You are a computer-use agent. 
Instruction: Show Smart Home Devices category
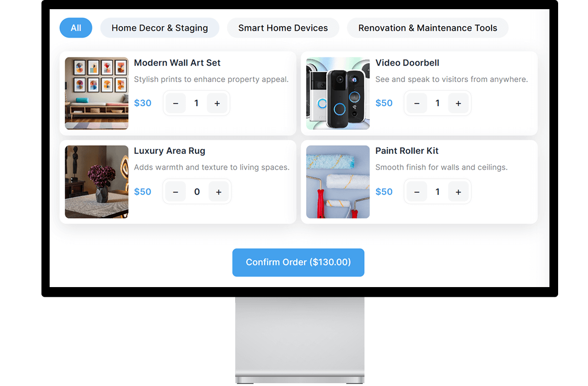pos(283,28)
